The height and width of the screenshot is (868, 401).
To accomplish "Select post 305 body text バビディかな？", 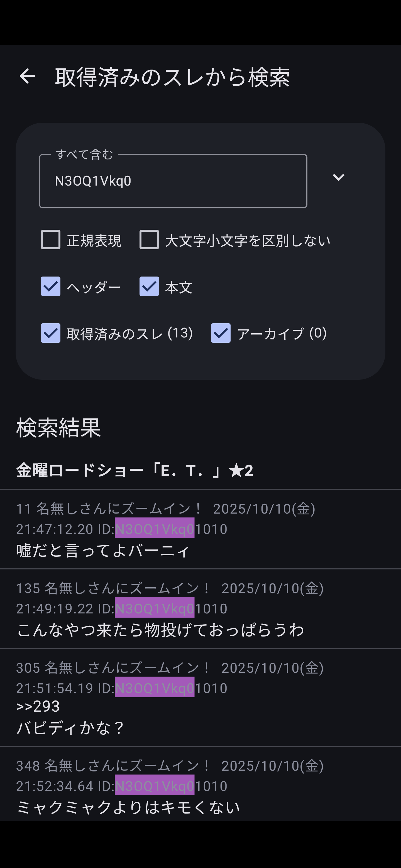I will [x=70, y=728].
